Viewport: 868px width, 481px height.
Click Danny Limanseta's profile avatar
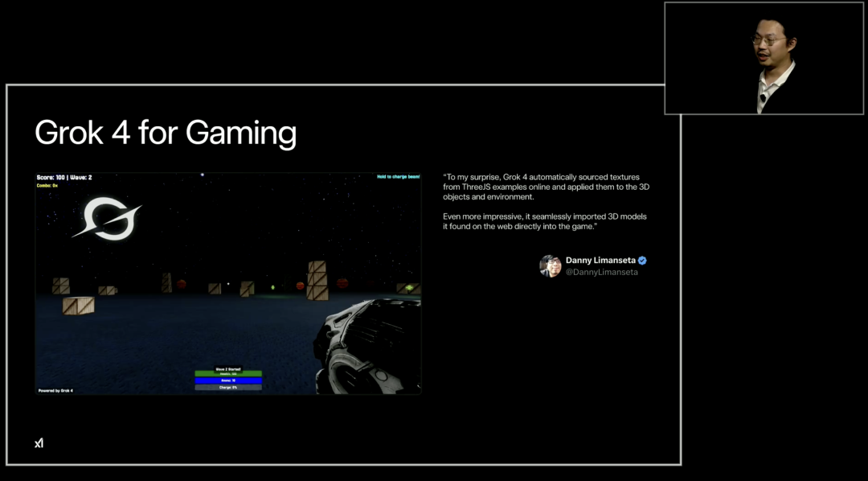(x=550, y=266)
